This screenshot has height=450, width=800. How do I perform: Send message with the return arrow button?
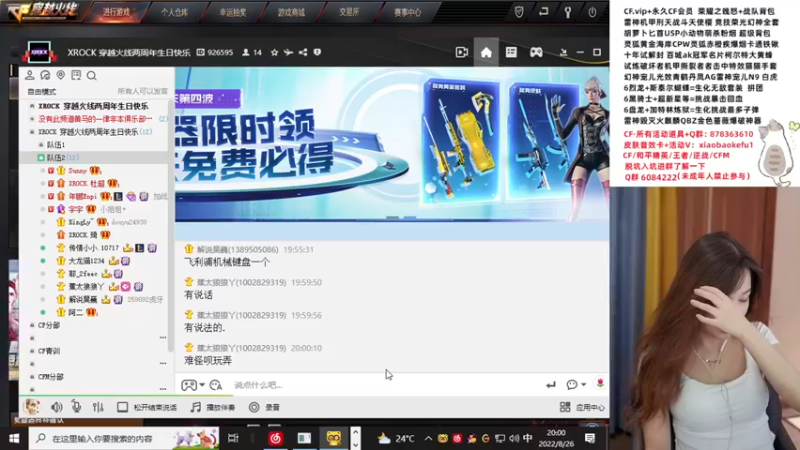[x=551, y=385]
